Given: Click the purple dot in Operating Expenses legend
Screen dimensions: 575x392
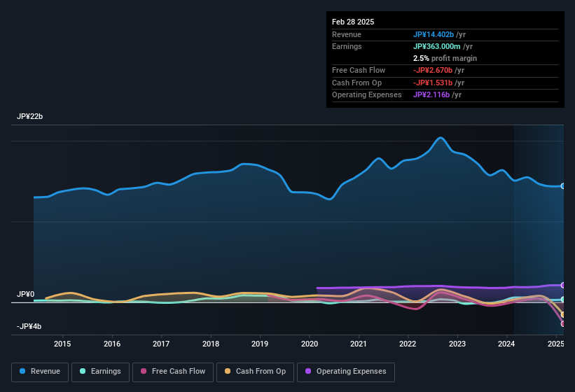Looking at the screenshot, I should (308, 371).
